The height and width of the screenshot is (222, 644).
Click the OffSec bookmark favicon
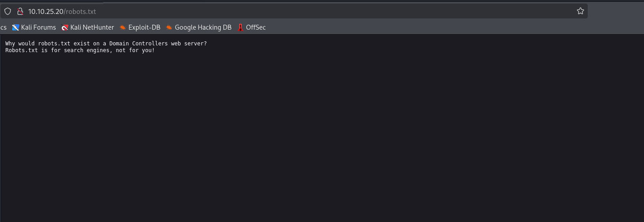tap(240, 27)
